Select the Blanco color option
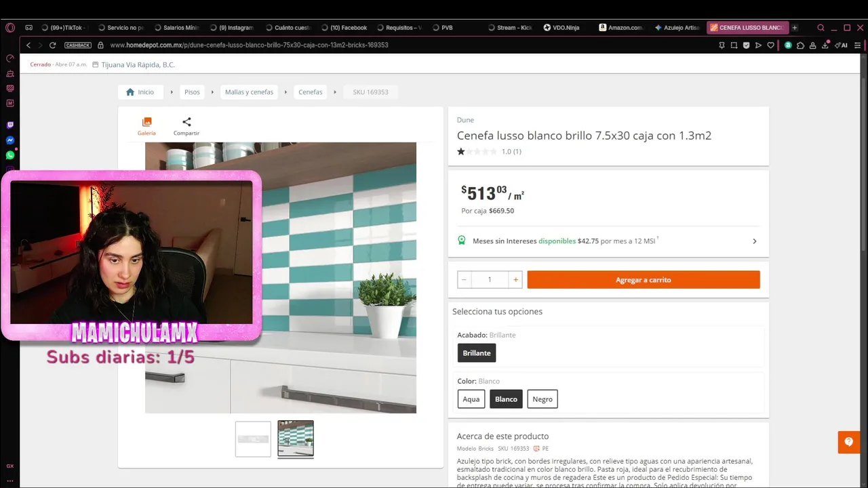 point(506,399)
